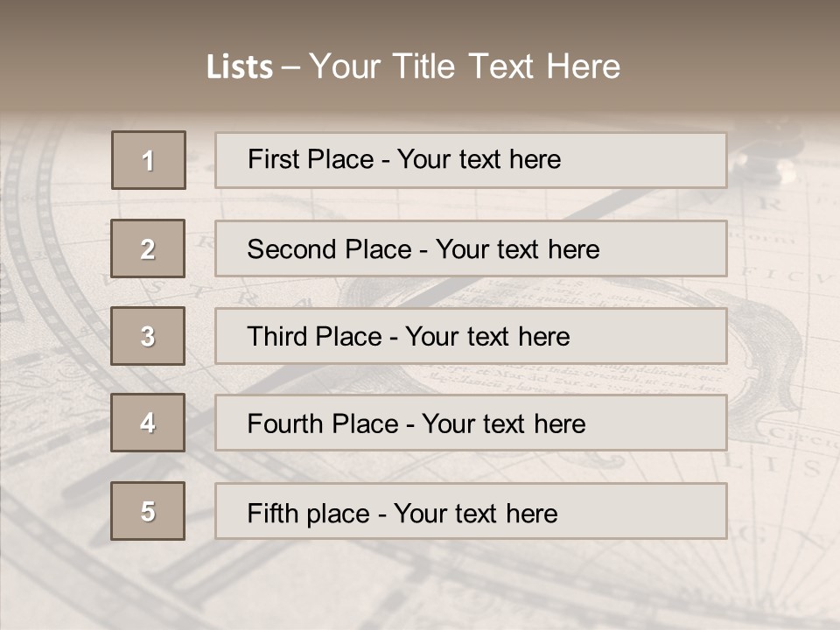
Task: Click the bold word 'Lists' in title
Action: click(239, 67)
